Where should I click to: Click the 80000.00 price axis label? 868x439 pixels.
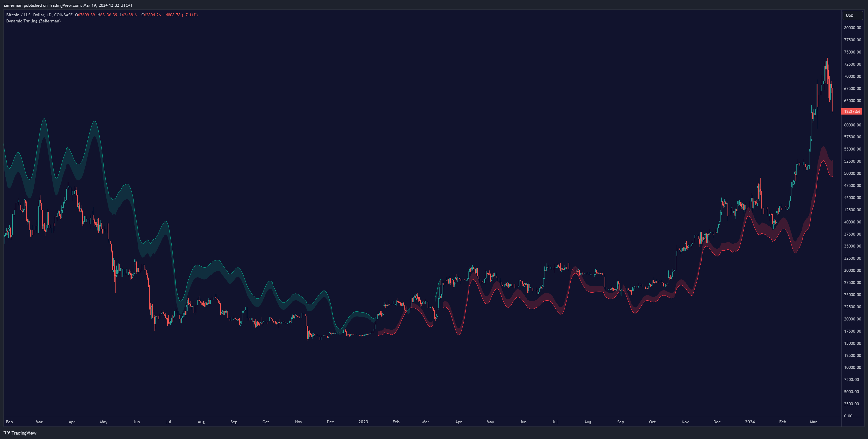click(x=853, y=28)
